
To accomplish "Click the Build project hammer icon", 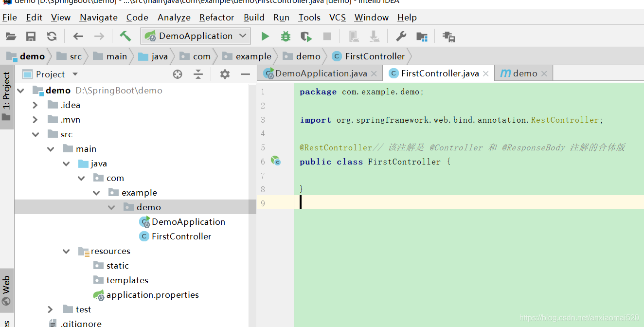I will [x=125, y=36].
